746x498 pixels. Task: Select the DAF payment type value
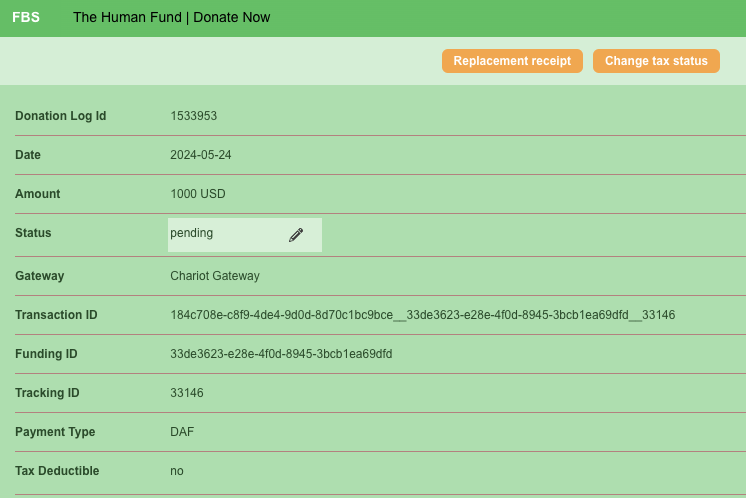pos(182,432)
